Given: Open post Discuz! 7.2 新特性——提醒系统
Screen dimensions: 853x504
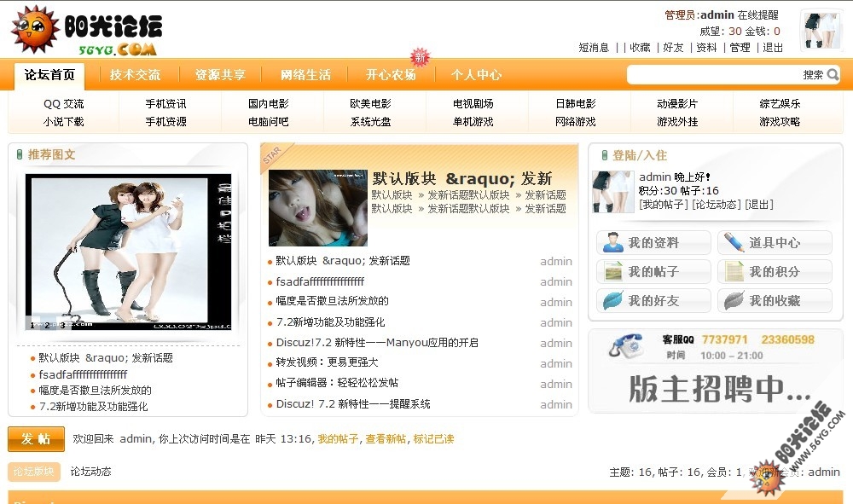Looking at the screenshot, I should pyautogui.click(x=353, y=404).
